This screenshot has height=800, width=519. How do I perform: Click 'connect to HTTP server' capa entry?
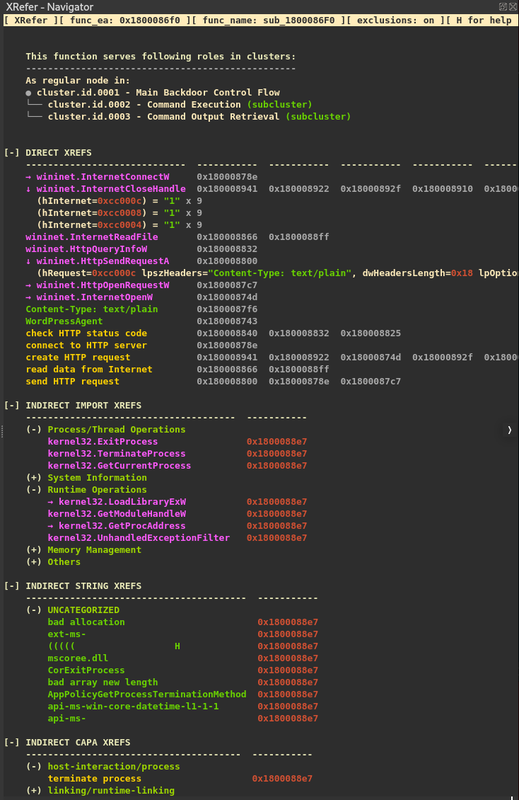pyautogui.click(x=86, y=345)
